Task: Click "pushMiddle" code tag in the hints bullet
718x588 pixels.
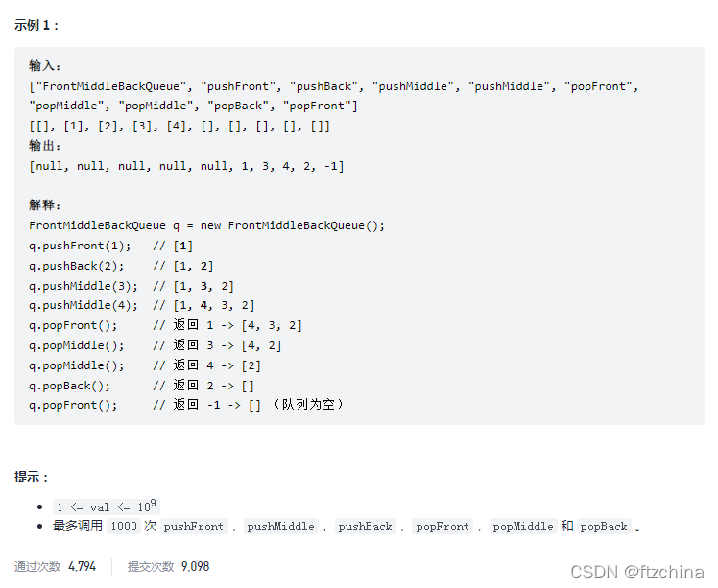Action: (280, 527)
